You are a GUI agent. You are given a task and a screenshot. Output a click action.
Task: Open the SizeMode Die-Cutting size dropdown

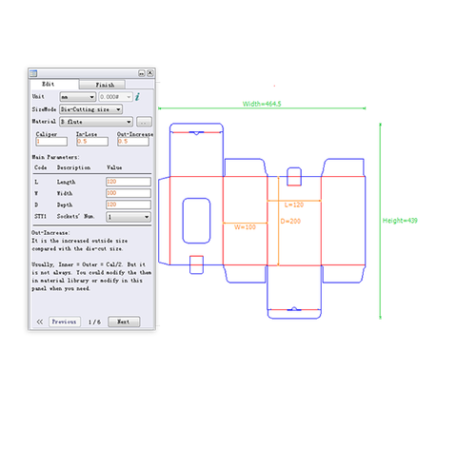click(x=90, y=109)
